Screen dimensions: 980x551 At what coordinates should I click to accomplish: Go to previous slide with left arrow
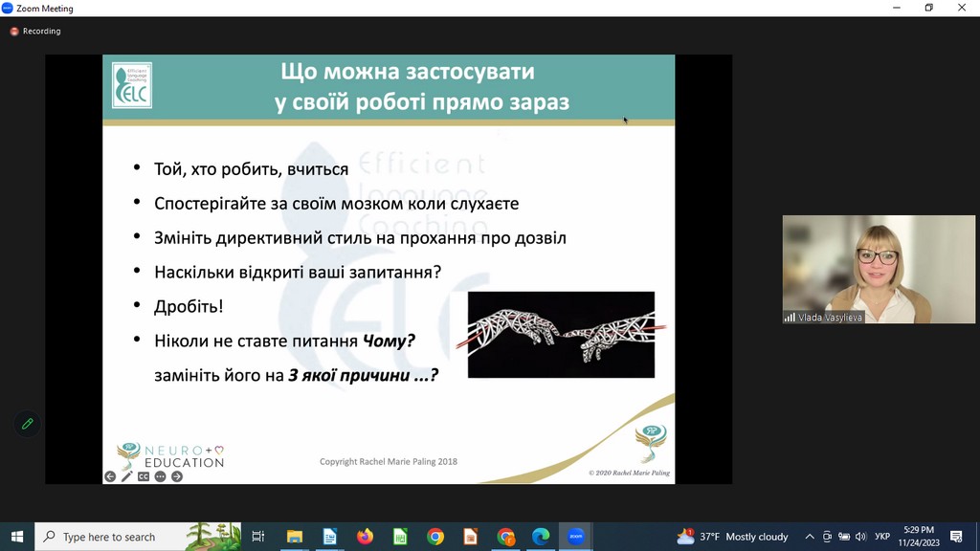110,476
